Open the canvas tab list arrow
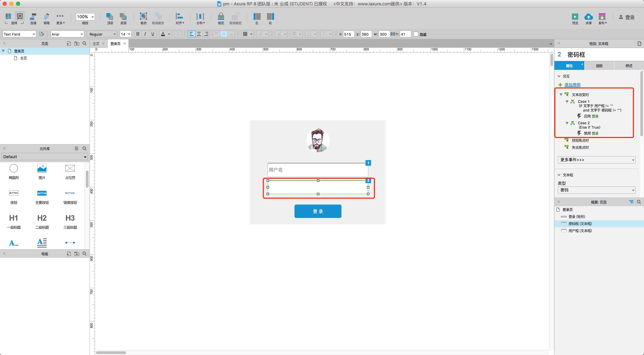This screenshot has height=355, width=644. click(x=551, y=44)
